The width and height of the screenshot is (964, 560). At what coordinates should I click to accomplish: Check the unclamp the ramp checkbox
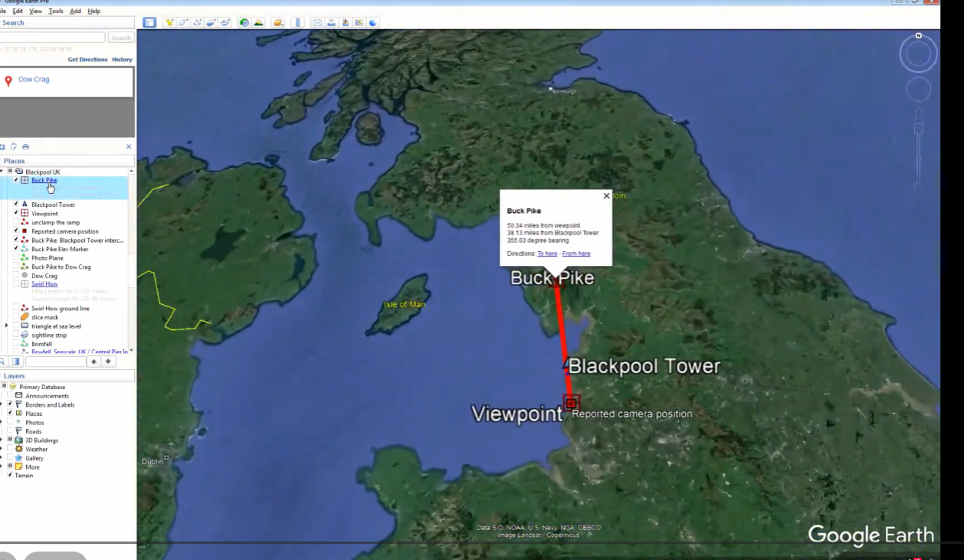click(16, 222)
